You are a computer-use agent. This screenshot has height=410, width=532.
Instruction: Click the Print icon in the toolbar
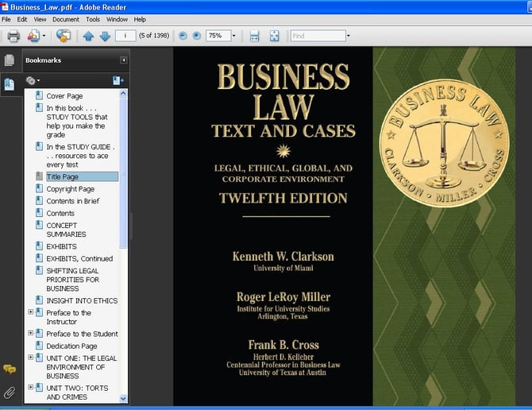13,36
